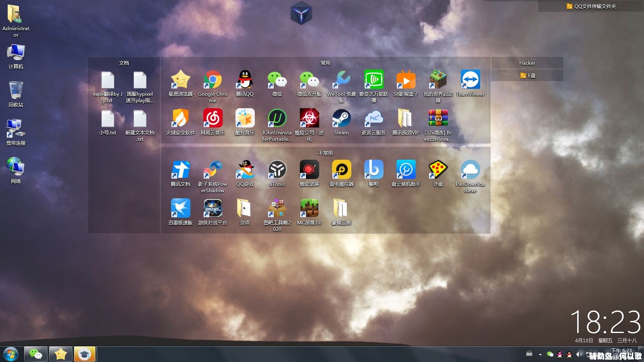Launch IObitUninstallerPortable shortcut
The height and width of the screenshot is (362, 644).
[277, 125]
